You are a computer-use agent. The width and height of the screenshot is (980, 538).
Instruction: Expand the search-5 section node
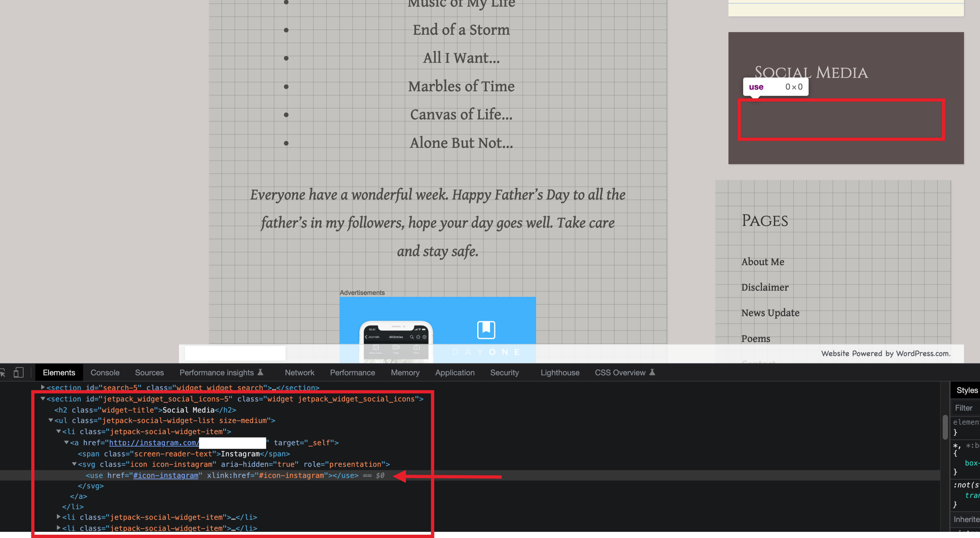coord(43,387)
